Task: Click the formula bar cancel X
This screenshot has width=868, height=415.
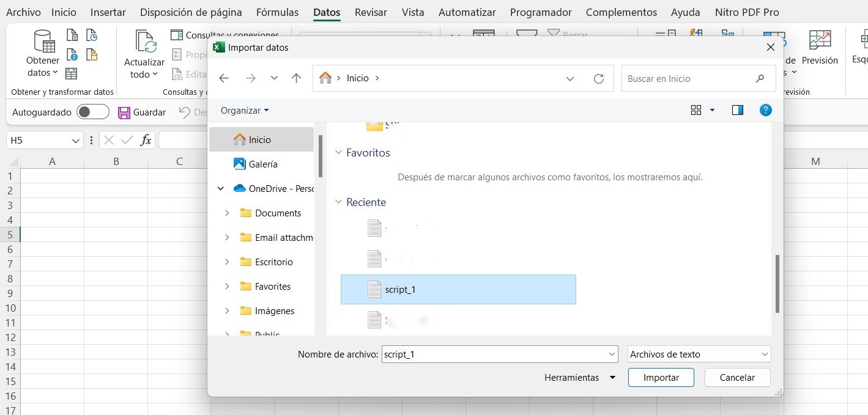Action: [x=109, y=140]
